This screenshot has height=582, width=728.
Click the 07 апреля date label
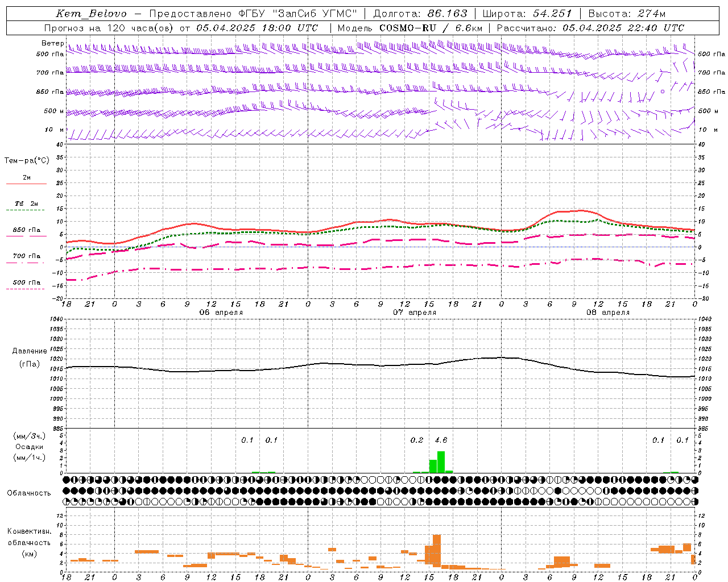(415, 313)
